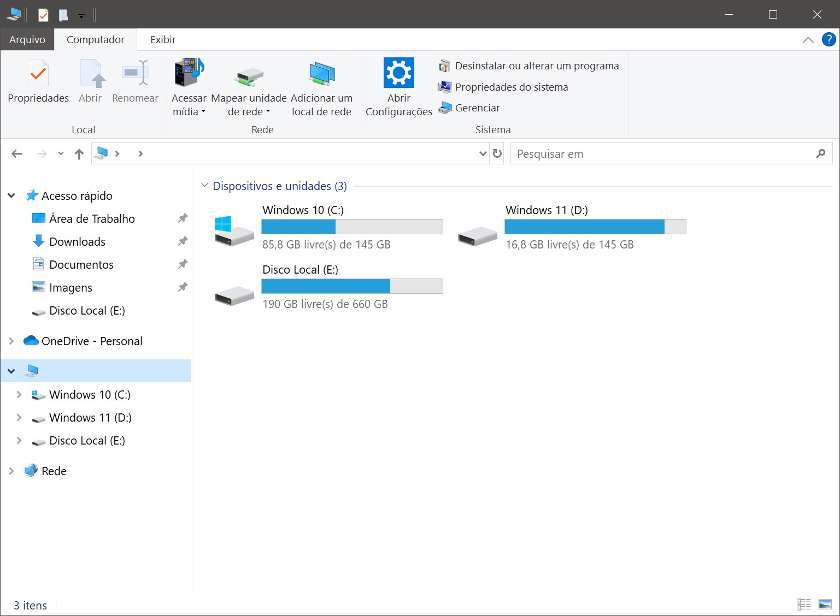840x616 pixels.
Task: Select OneDrive - Personal
Action: tap(83, 341)
